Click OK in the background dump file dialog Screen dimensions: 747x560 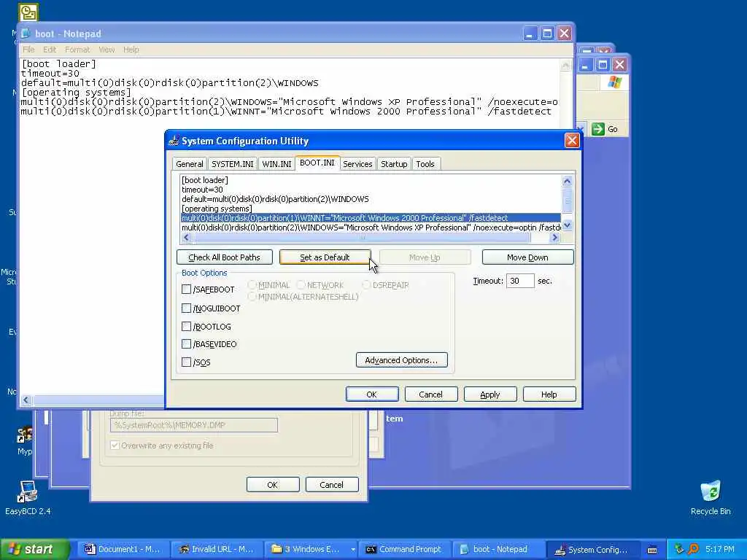click(x=273, y=485)
